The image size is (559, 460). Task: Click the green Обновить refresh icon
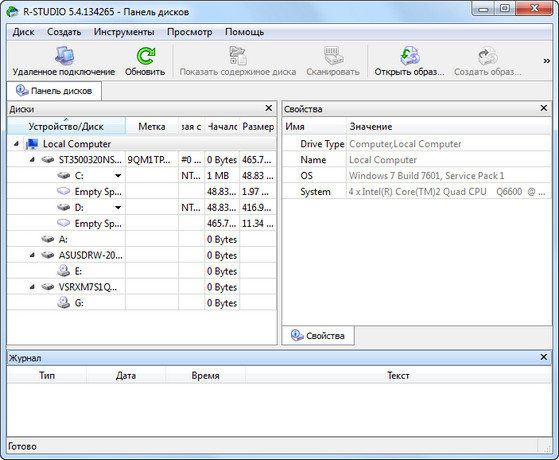(x=145, y=56)
